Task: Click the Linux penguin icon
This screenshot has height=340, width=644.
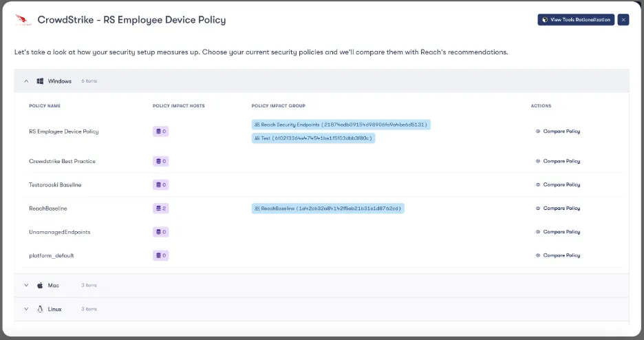Action: (40, 309)
